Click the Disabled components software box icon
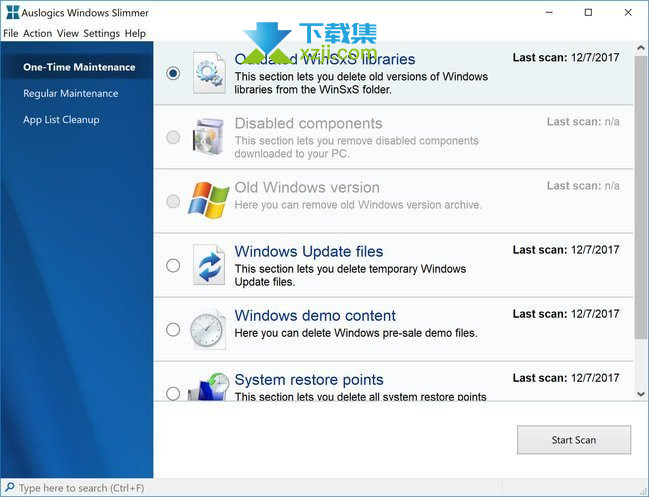This screenshot has height=497, width=649. pyautogui.click(x=208, y=137)
